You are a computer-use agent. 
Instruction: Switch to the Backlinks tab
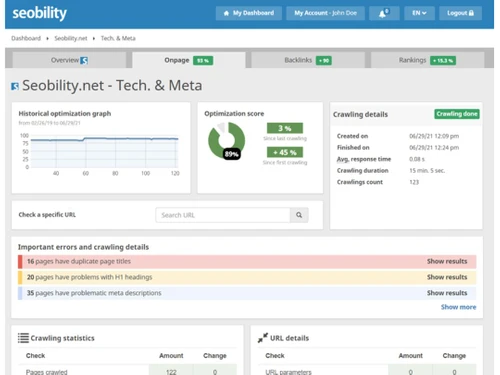tap(308, 60)
